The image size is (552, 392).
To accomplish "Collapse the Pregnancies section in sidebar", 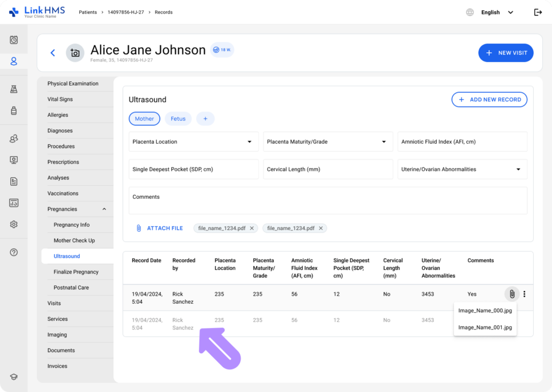I will coord(104,209).
